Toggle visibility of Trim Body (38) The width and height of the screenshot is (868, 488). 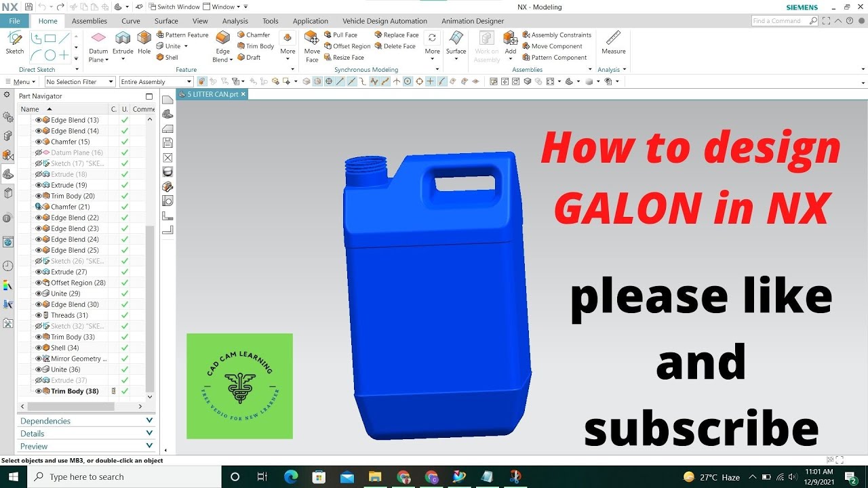point(38,391)
